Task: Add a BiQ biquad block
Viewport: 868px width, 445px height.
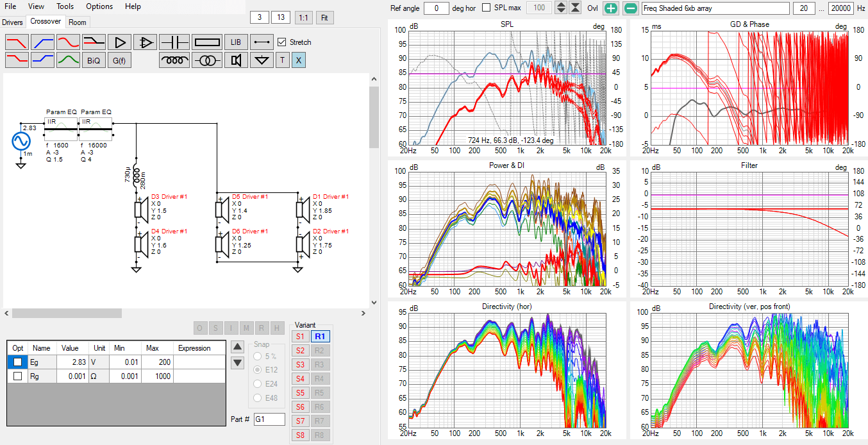Action: point(94,60)
